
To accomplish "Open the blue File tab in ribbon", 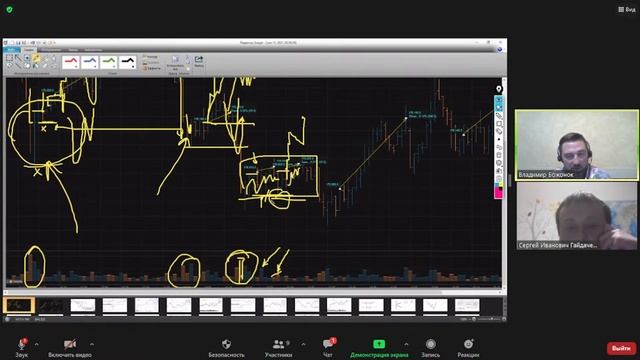I will tap(11, 50).
